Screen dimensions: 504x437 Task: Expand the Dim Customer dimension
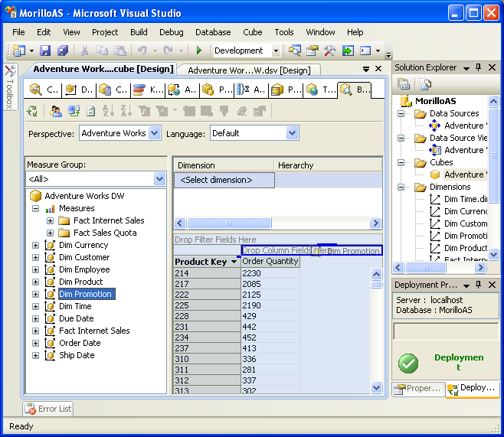36,257
